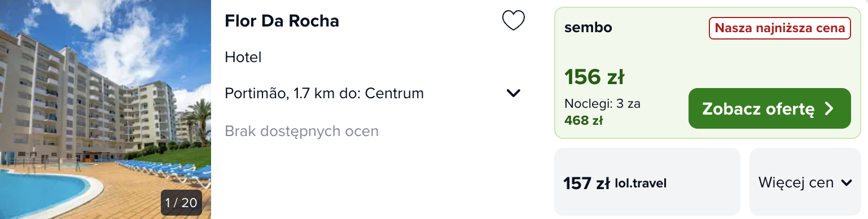Click the 1 / 20 photo counter
Image resolution: width=868 pixels, height=219 pixels.
pos(181,203)
